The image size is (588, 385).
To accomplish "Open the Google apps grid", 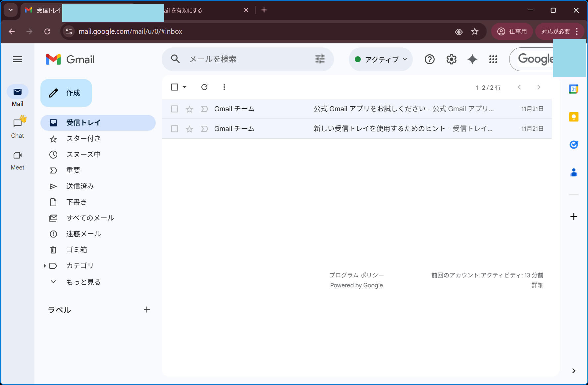I will [x=493, y=59].
